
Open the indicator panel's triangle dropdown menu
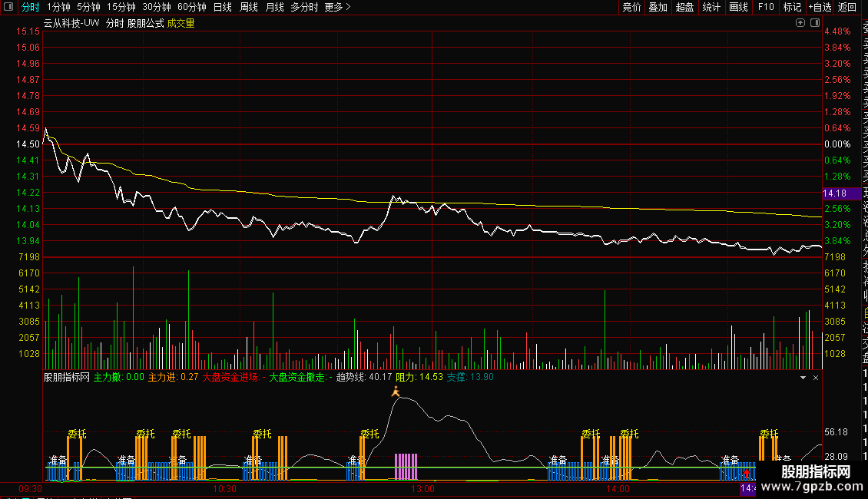tap(803, 378)
